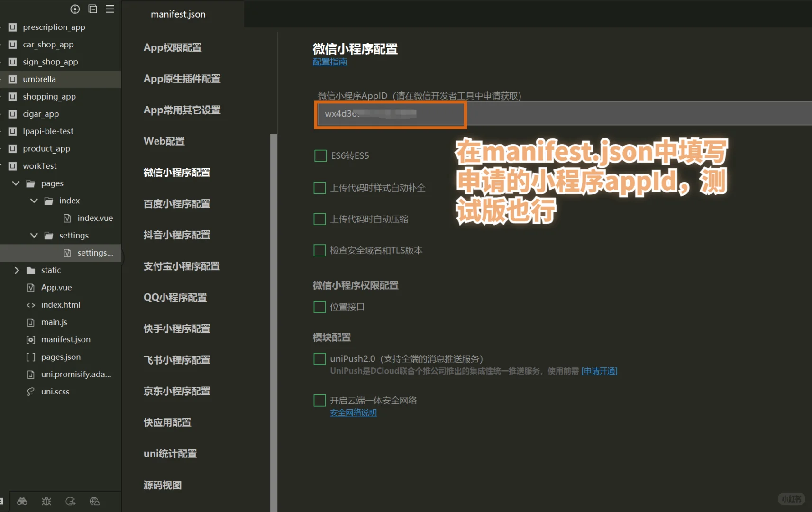
Task: Click the locate-file crosshair icon
Action: click(x=75, y=9)
